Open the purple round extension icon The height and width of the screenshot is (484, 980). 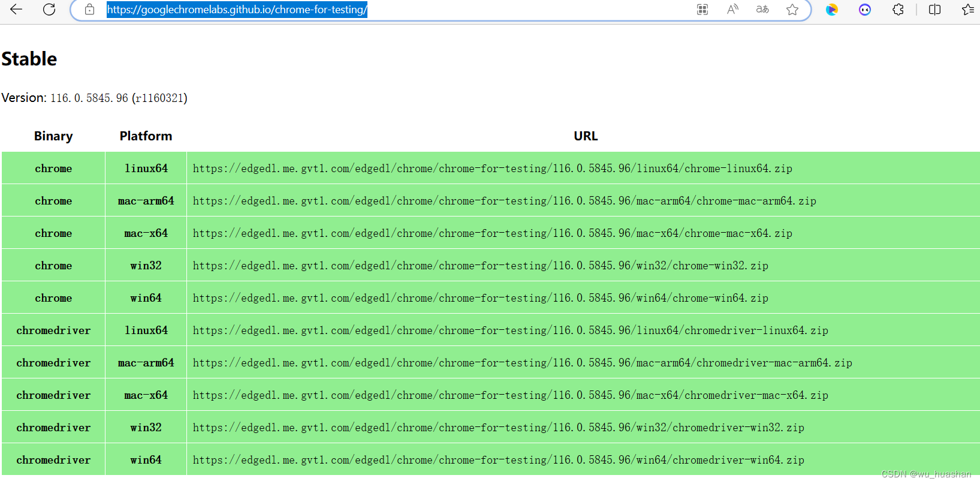coord(865,10)
